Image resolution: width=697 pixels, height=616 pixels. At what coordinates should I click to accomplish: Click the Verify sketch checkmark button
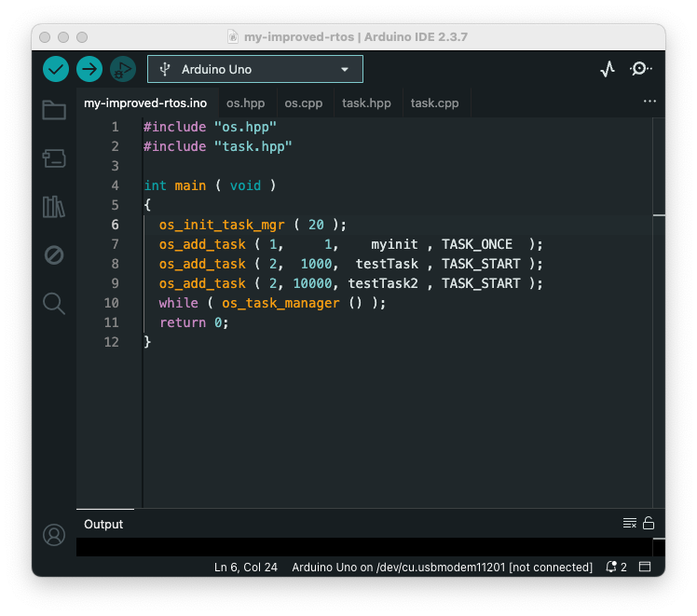[56, 69]
